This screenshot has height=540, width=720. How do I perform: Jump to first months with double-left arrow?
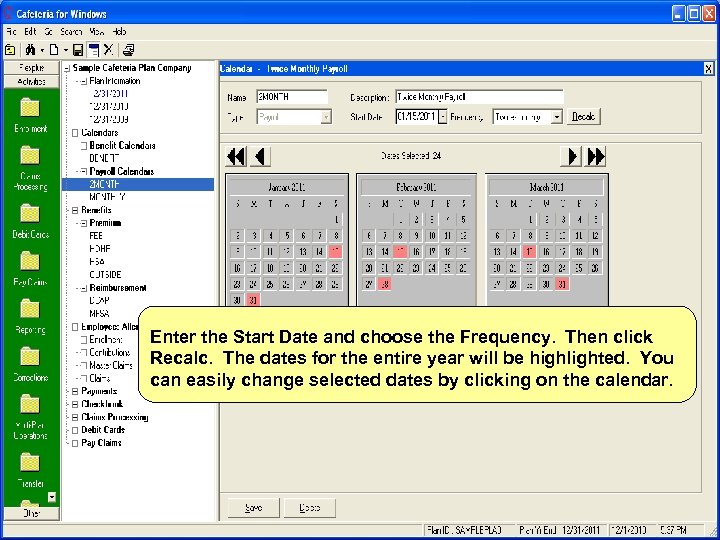point(236,157)
